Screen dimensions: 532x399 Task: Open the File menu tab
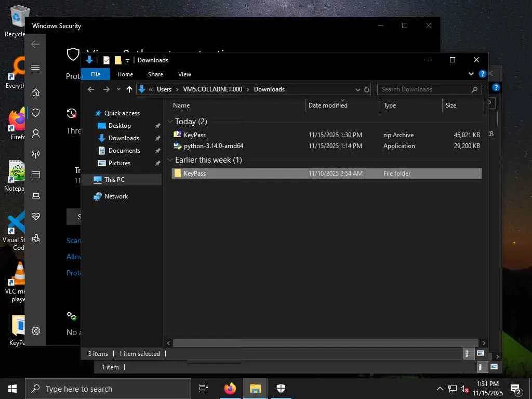click(96, 74)
